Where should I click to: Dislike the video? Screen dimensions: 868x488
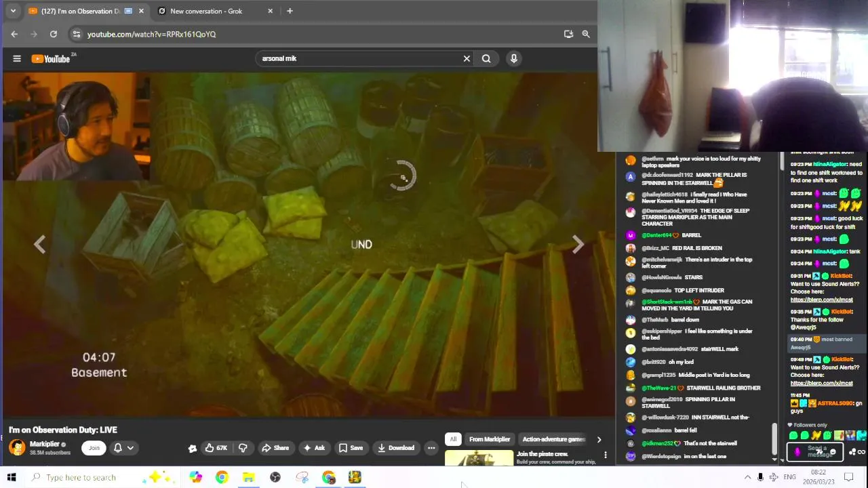tap(243, 447)
